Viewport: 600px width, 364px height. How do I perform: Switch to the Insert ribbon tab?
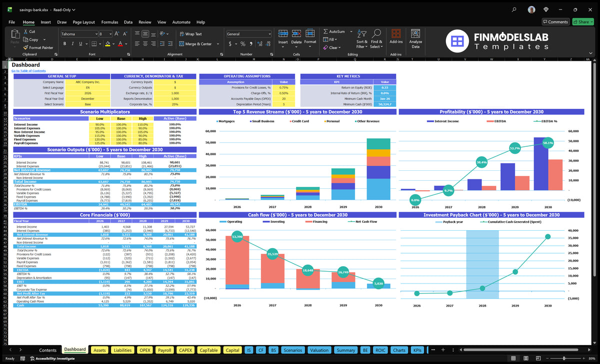pyautogui.click(x=45, y=22)
